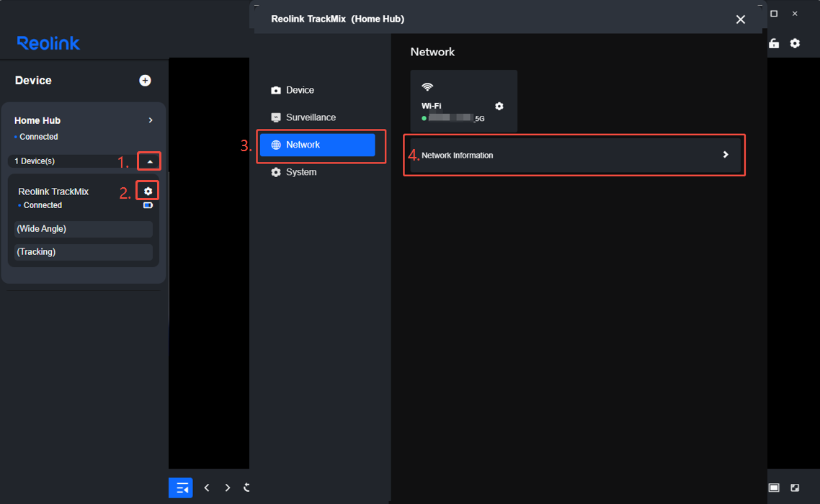Enter full screen mode icon
This screenshot has height=504, width=820.
click(x=795, y=487)
